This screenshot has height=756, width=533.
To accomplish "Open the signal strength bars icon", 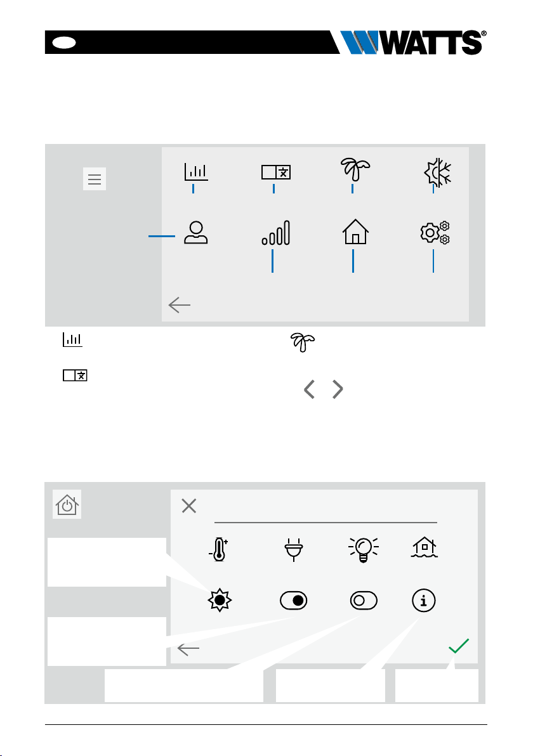I will [276, 232].
